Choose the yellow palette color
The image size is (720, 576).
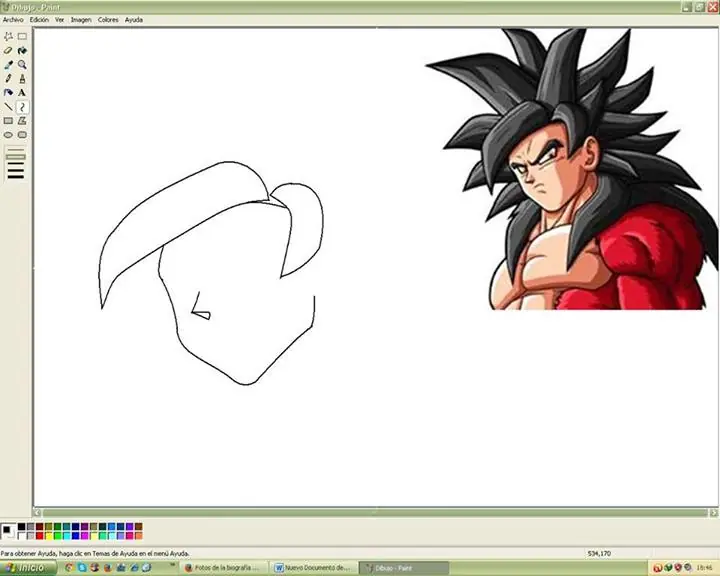click(x=49, y=536)
